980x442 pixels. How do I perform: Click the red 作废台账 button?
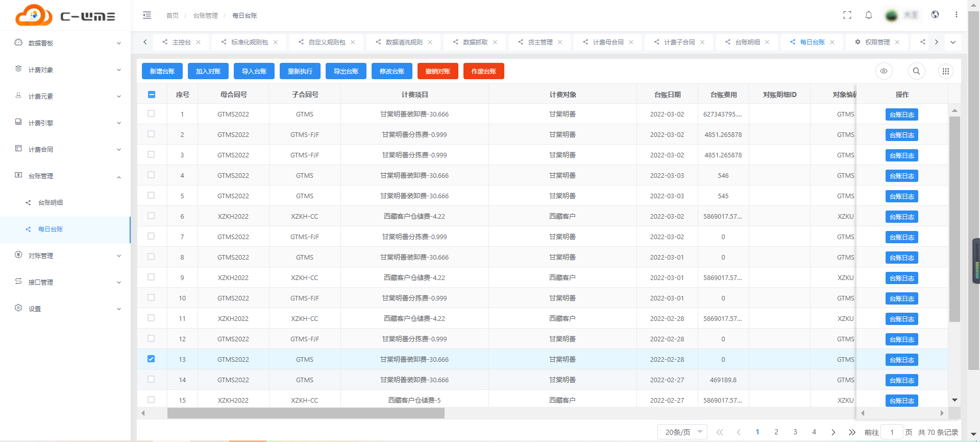484,71
